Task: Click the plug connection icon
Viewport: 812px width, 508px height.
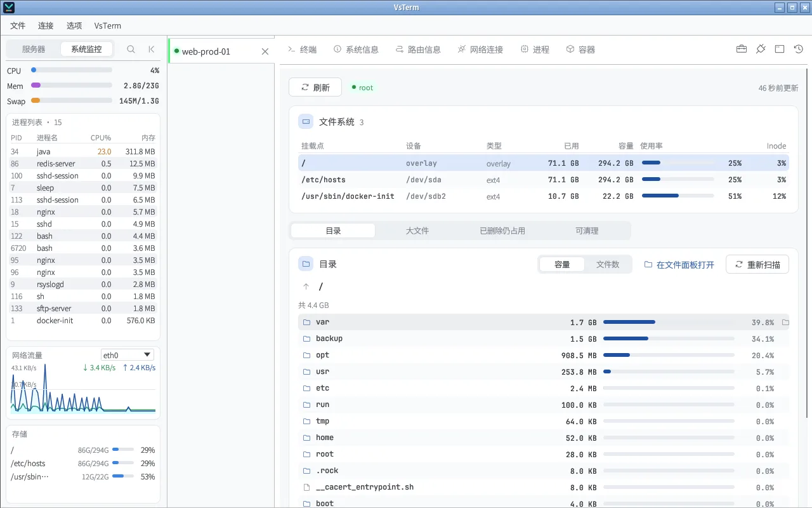Action: [x=761, y=49]
